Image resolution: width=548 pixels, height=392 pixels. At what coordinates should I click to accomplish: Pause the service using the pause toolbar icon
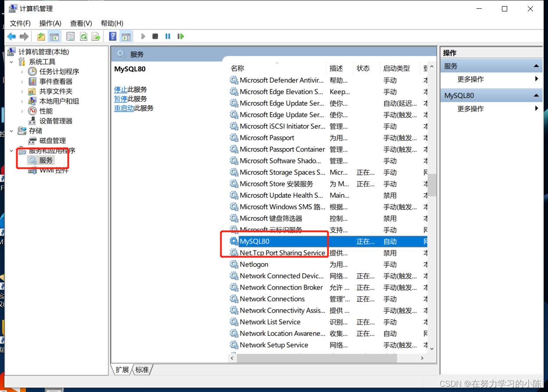point(168,36)
